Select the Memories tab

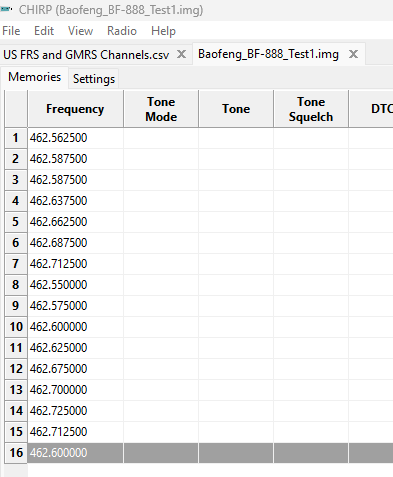point(35,77)
